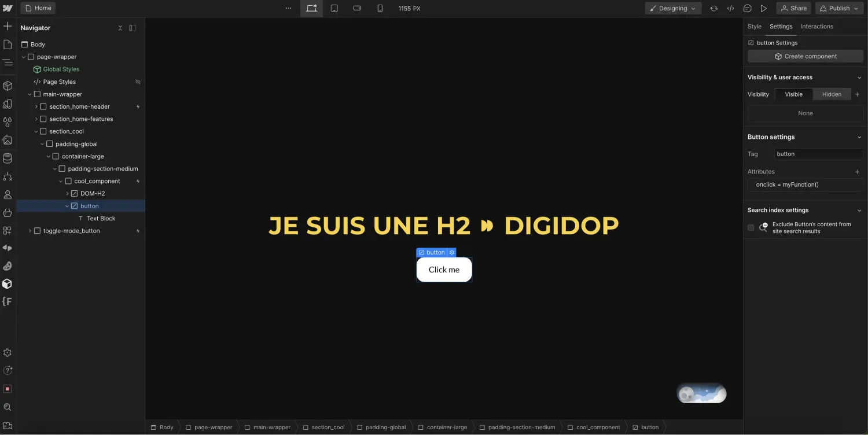This screenshot has height=435, width=868.
Task: Open the code export panel
Action: click(x=730, y=8)
